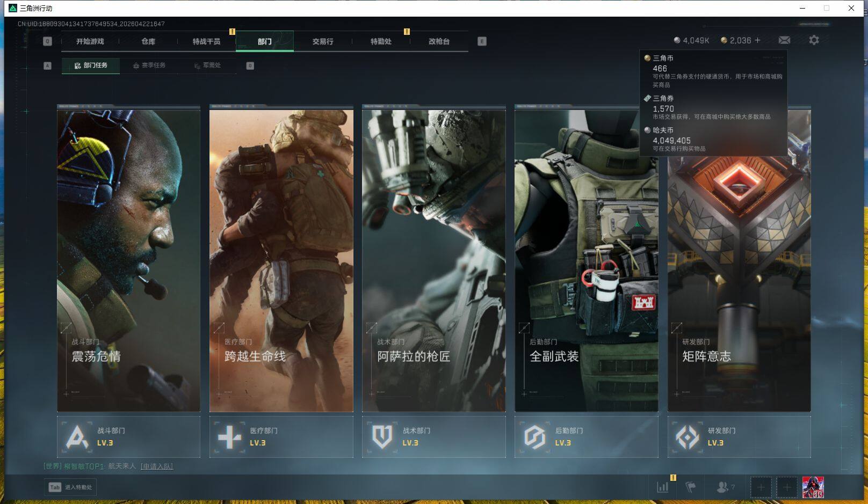This screenshot has width=868, height=504.
Task: Click the flags icon in bottom bar
Action: pos(691,487)
